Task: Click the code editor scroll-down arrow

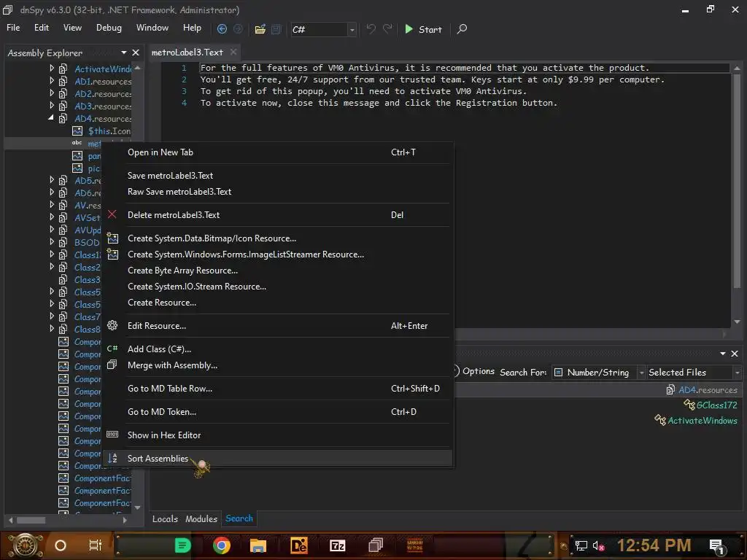Action: tap(737, 322)
